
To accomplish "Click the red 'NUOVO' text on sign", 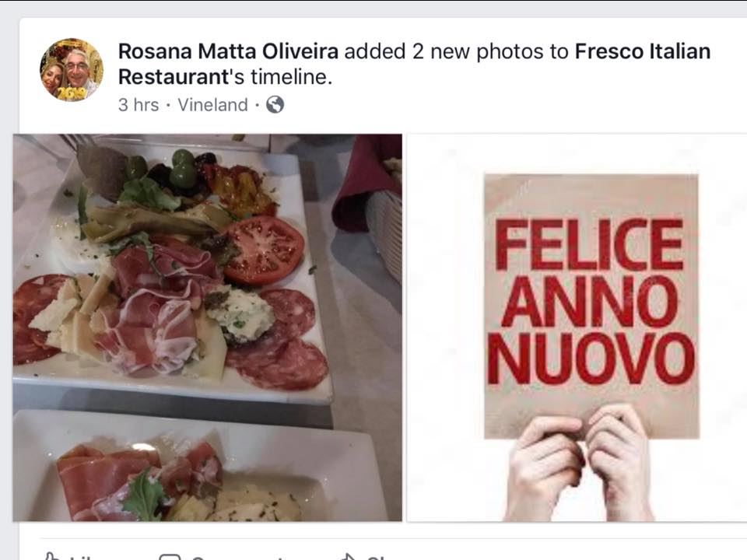I will point(591,359).
